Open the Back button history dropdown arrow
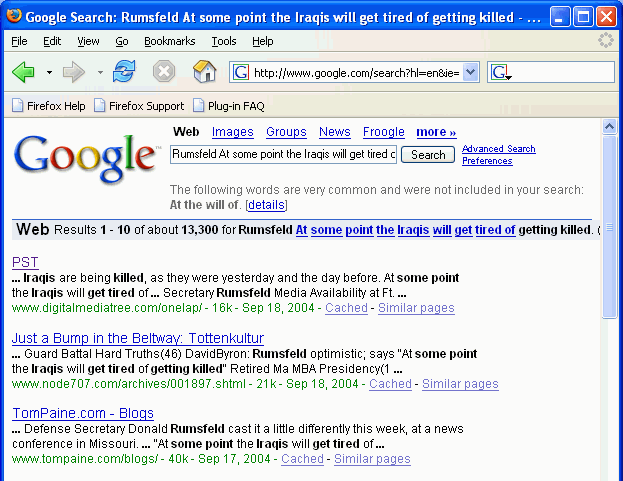The image size is (623, 481). 47,73
